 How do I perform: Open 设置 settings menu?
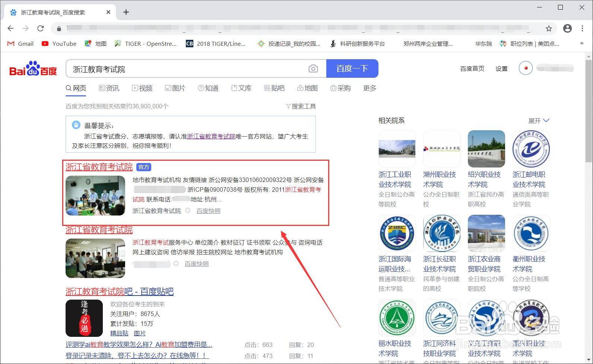501,68
